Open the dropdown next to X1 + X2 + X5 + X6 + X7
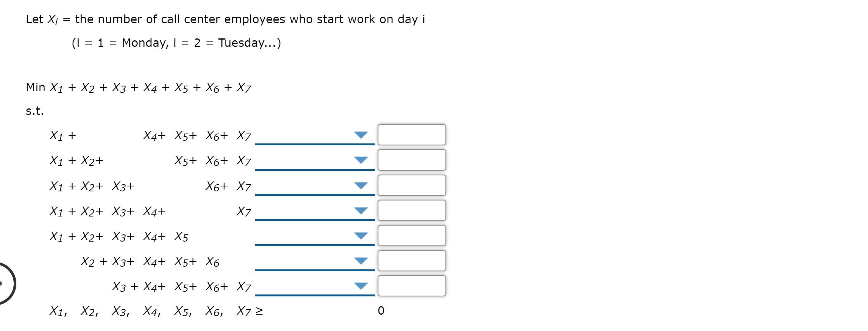868x331 pixels. 361,160
